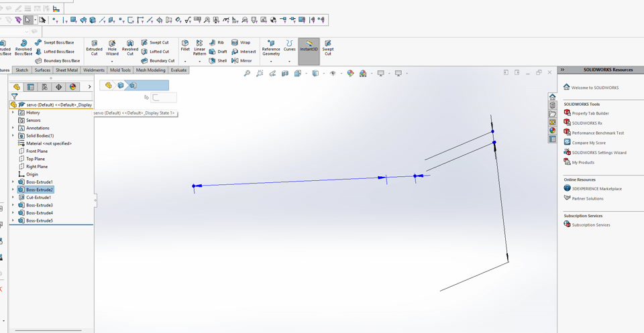Switch to the Surfaces tab
Image resolution: width=644 pixels, height=333 pixels.
(x=42, y=70)
